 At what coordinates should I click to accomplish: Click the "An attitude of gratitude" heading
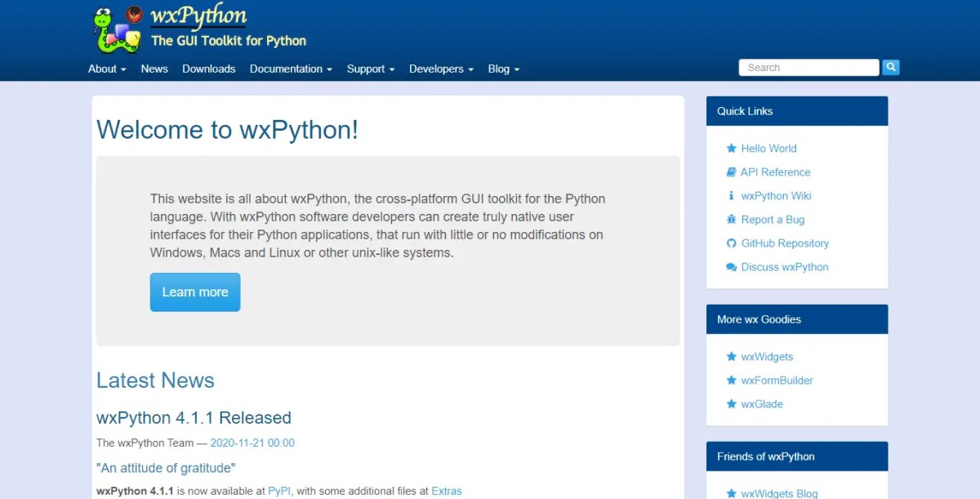tap(166, 468)
